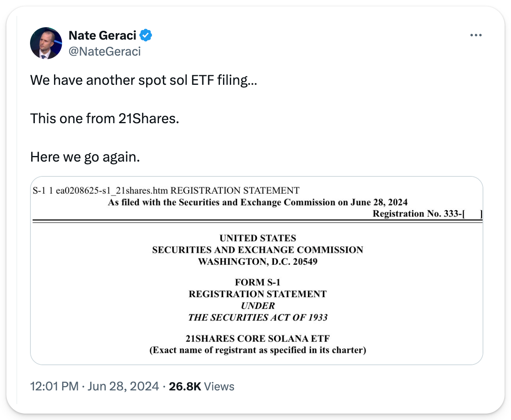This screenshot has width=511, height=420.
Task: Click the 26.8K Views count
Action: [x=201, y=386]
